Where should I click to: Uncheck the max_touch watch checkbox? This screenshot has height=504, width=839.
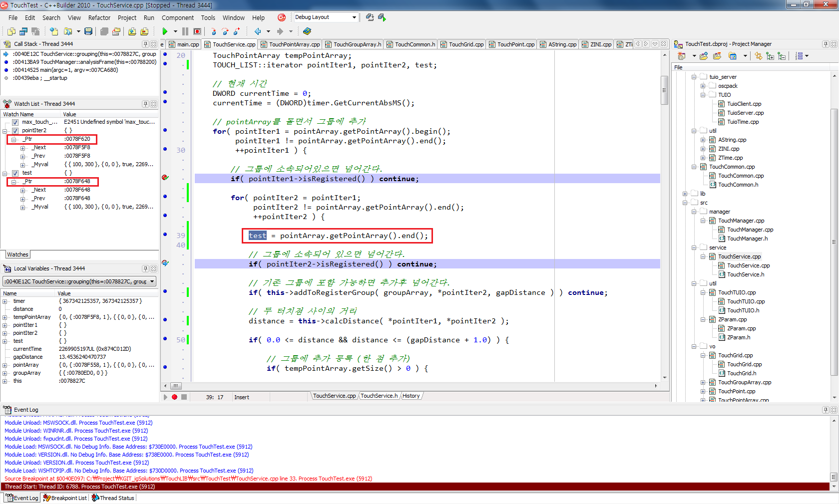pos(15,122)
